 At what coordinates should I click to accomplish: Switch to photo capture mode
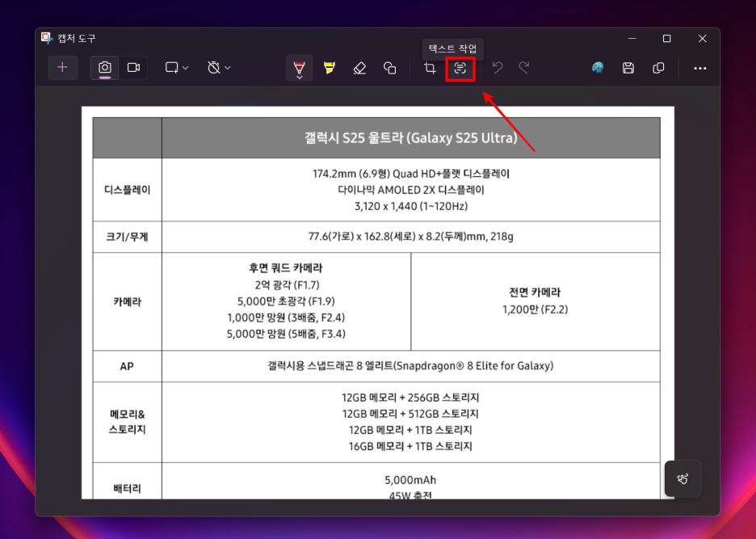[105, 68]
